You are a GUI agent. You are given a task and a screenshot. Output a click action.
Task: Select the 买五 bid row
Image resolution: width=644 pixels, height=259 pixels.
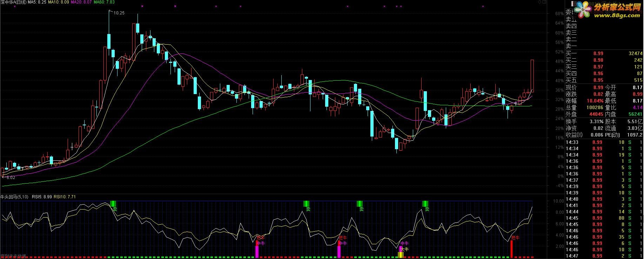(x=604, y=80)
